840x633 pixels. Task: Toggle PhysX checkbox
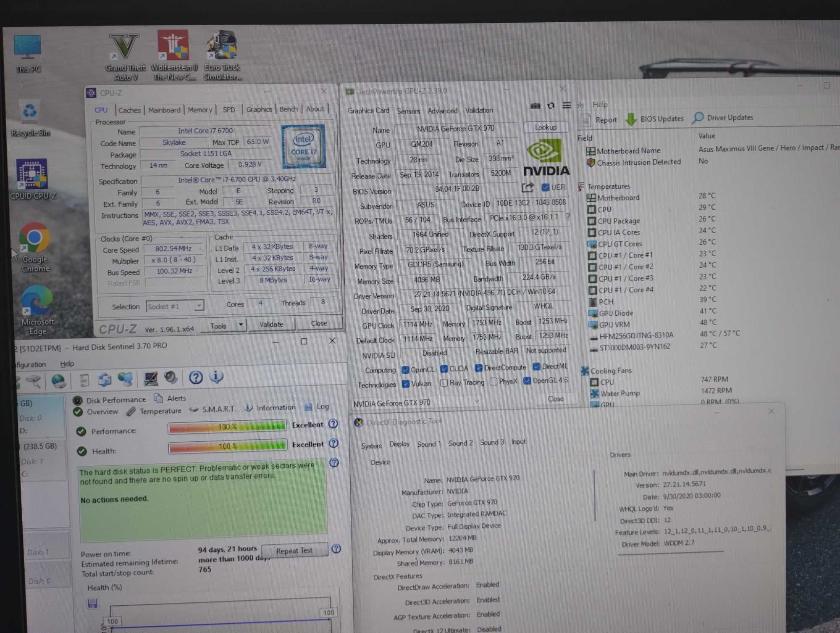tap(493, 382)
